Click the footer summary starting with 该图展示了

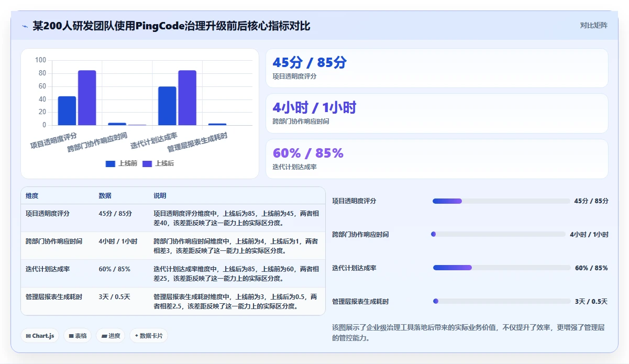coord(468,333)
